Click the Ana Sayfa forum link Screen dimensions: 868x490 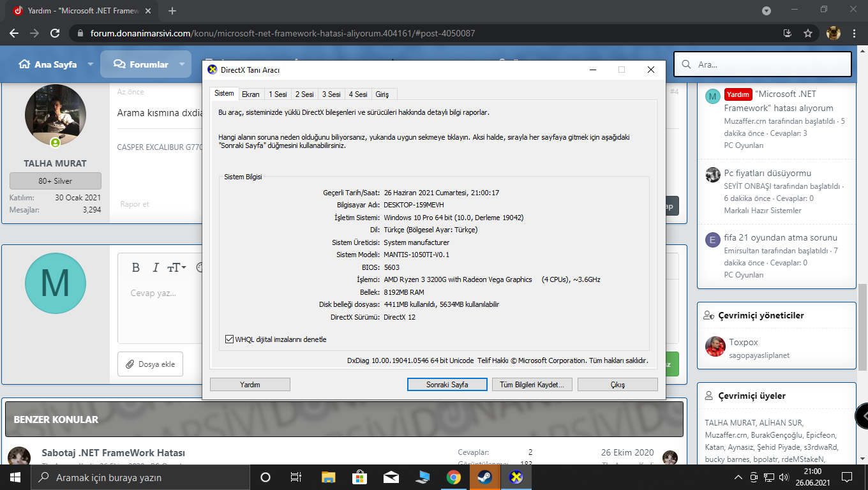[x=48, y=64]
